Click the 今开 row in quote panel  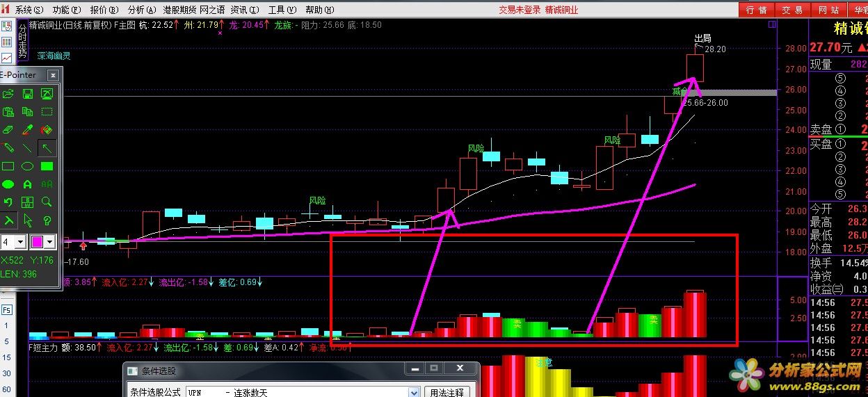tap(839, 209)
